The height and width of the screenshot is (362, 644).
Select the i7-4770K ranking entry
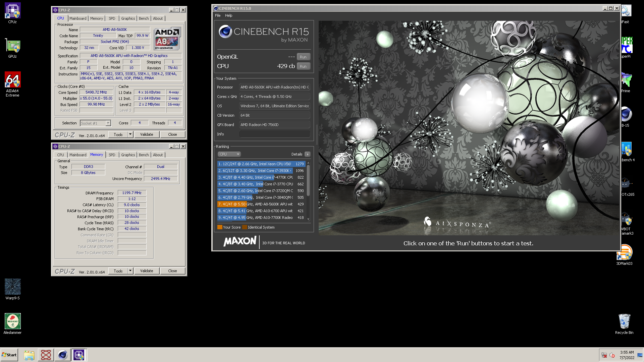[x=261, y=177]
